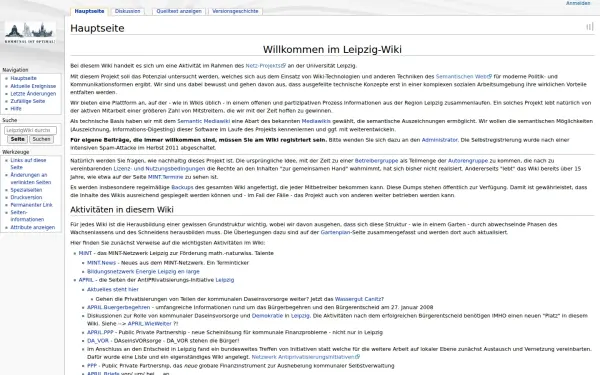This screenshot has width=600, height=375.
Task: Open the MINT.News link
Action: coord(101,263)
